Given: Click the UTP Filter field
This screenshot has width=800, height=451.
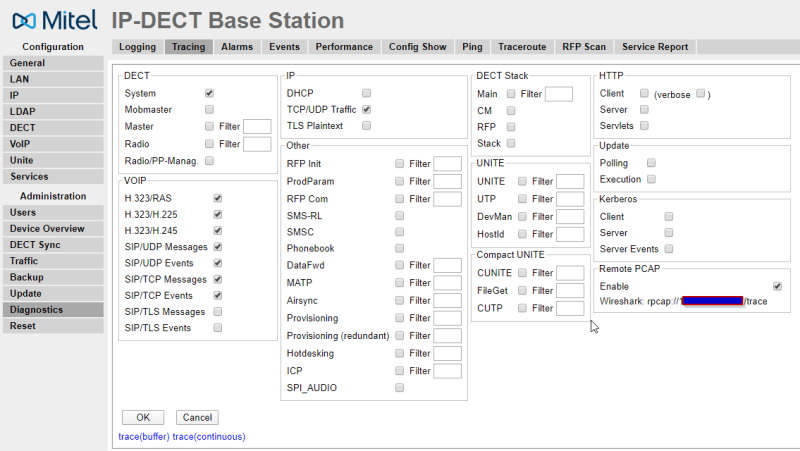Looking at the screenshot, I should point(570,199).
